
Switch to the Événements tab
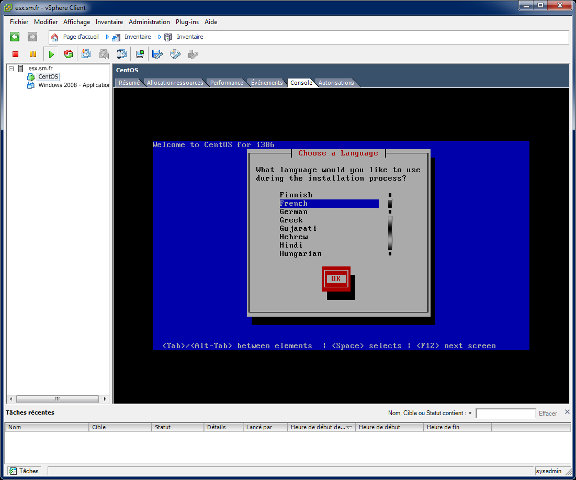pos(267,83)
